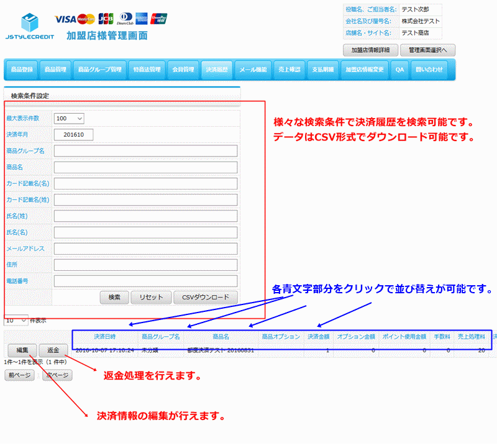The width and height of the screenshot is (497, 448).
Task: Click the 検索 search button
Action: pyautogui.click(x=114, y=298)
